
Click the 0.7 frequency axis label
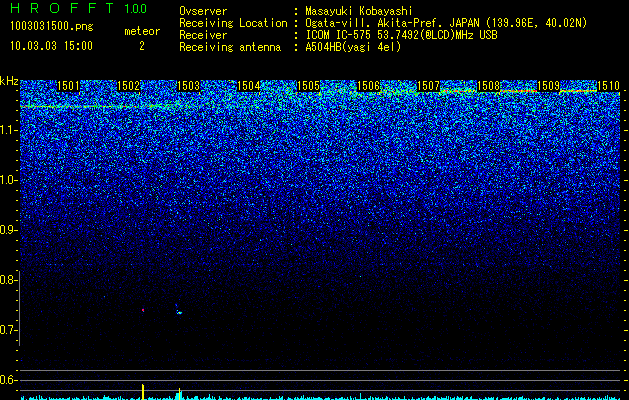point(9,330)
